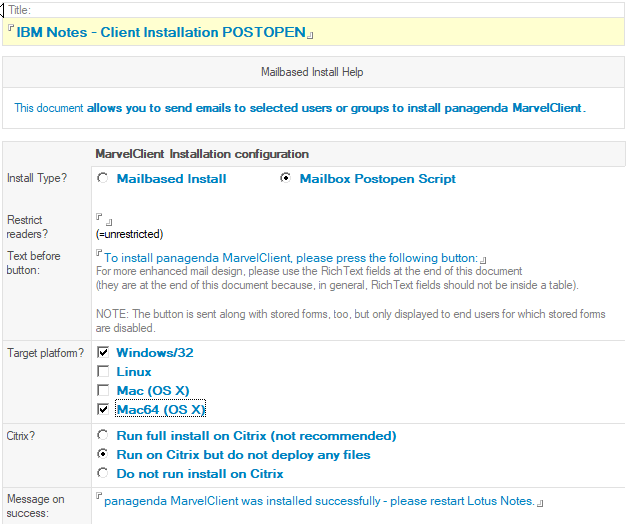Click the 'This document allows you to send emails' text

(300, 108)
